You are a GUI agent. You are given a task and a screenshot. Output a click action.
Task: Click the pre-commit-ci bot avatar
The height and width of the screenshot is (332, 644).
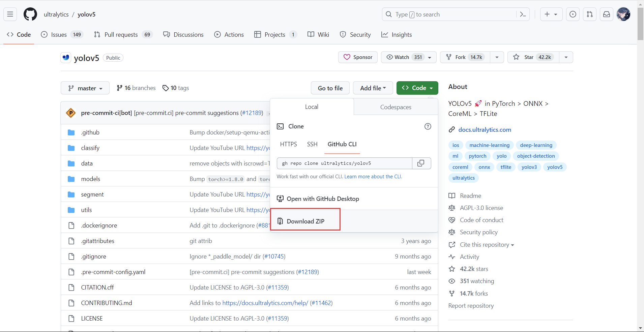71,113
